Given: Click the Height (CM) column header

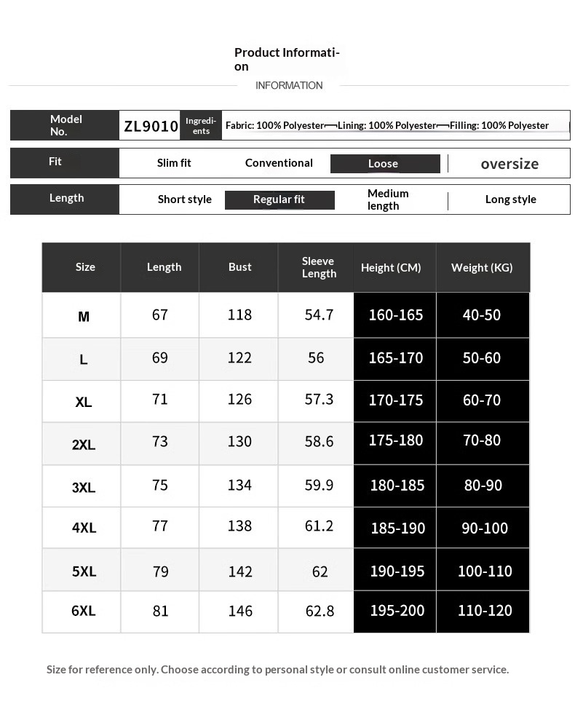Looking at the screenshot, I should click(x=391, y=267).
